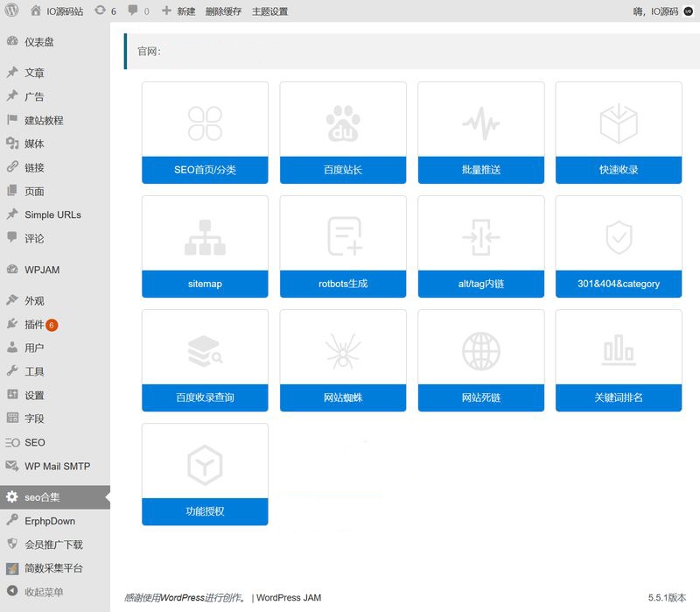The width and height of the screenshot is (700, 612).
Task: Open the cube icon for 功能授权
Action: [205, 465]
